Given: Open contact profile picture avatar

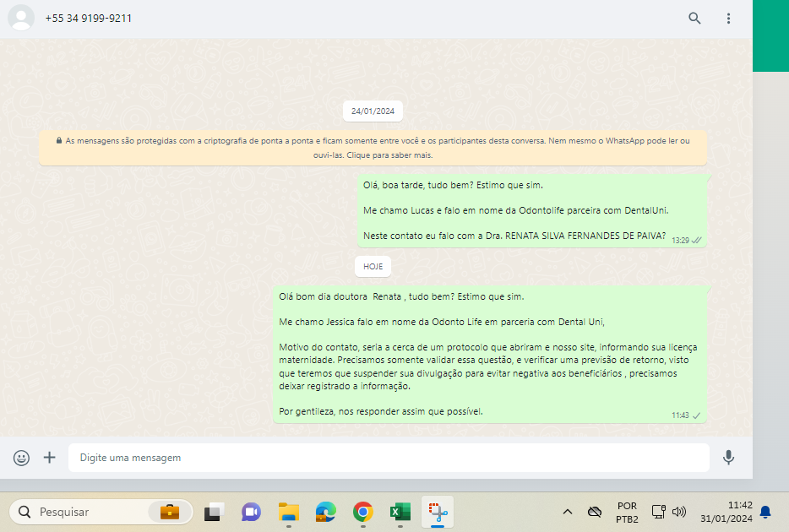Looking at the screenshot, I should 21,18.
